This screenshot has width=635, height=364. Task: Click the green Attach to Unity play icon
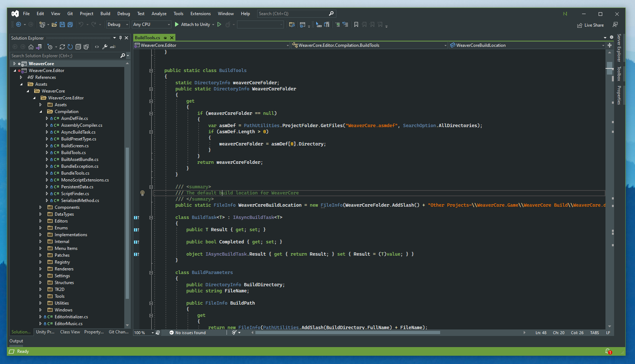point(176,24)
